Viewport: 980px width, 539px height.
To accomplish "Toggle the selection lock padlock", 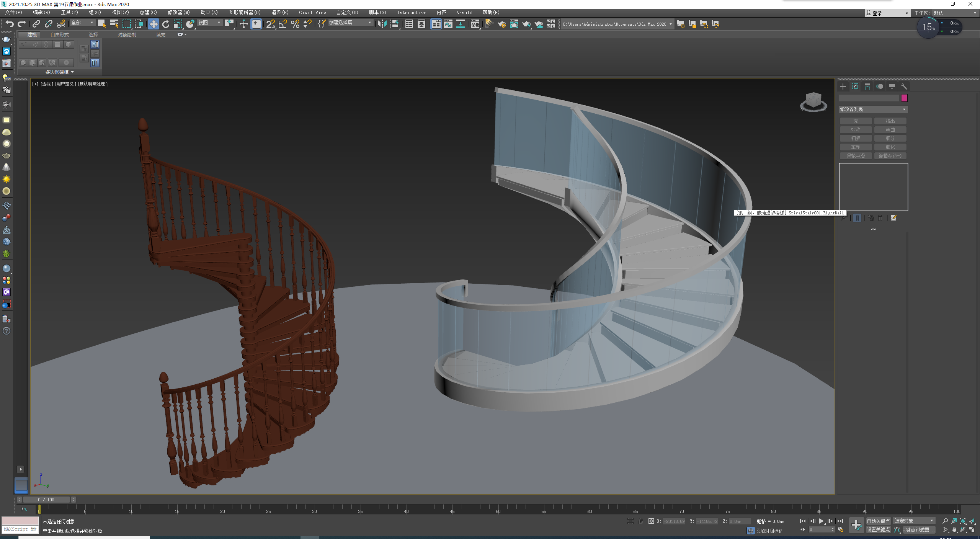I will click(x=640, y=521).
